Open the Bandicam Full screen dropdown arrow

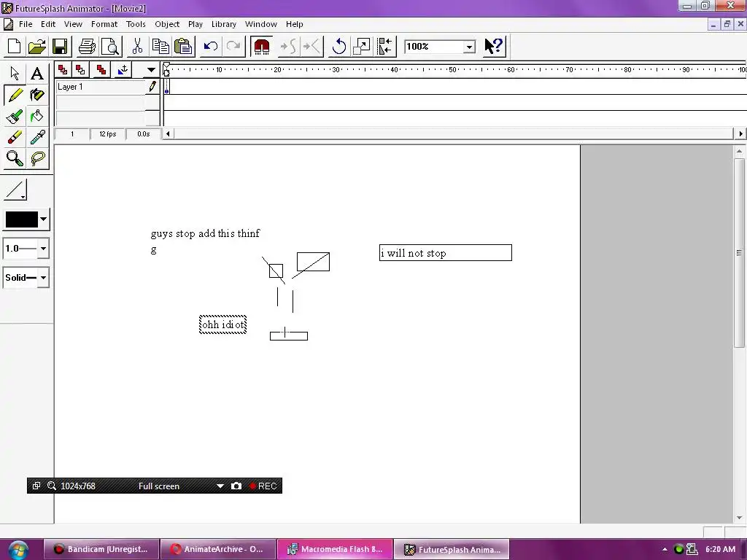click(x=220, y=486)
